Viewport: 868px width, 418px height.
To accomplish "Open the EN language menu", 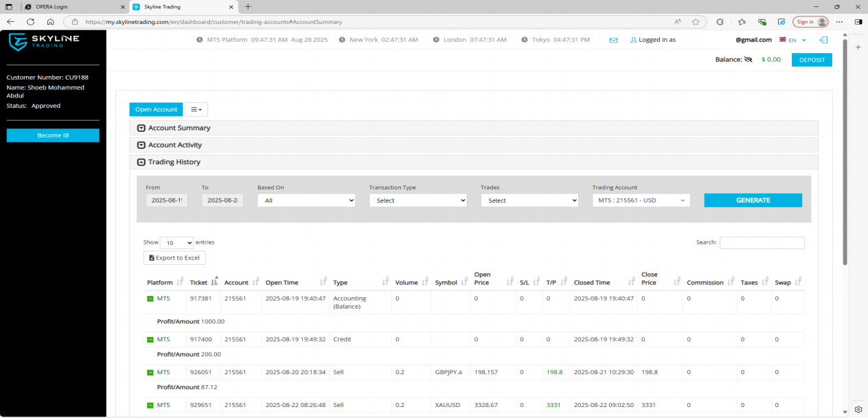I will click(x=792, y=40).
